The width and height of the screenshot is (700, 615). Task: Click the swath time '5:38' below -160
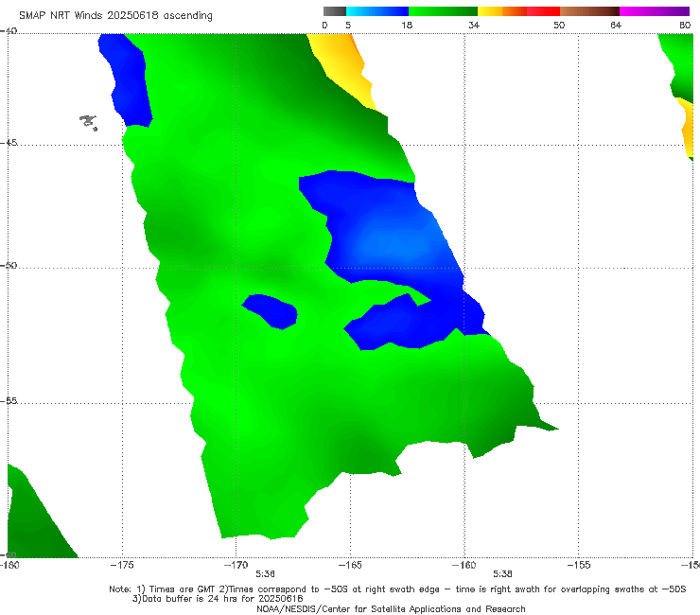(x=502, y=574)
